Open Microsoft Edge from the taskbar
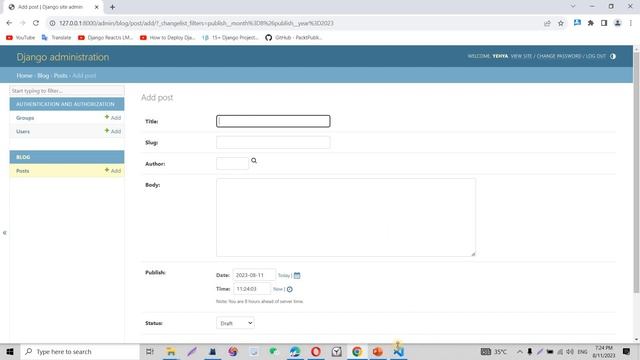This screenshot has height=360, width=640. [295, 352]
